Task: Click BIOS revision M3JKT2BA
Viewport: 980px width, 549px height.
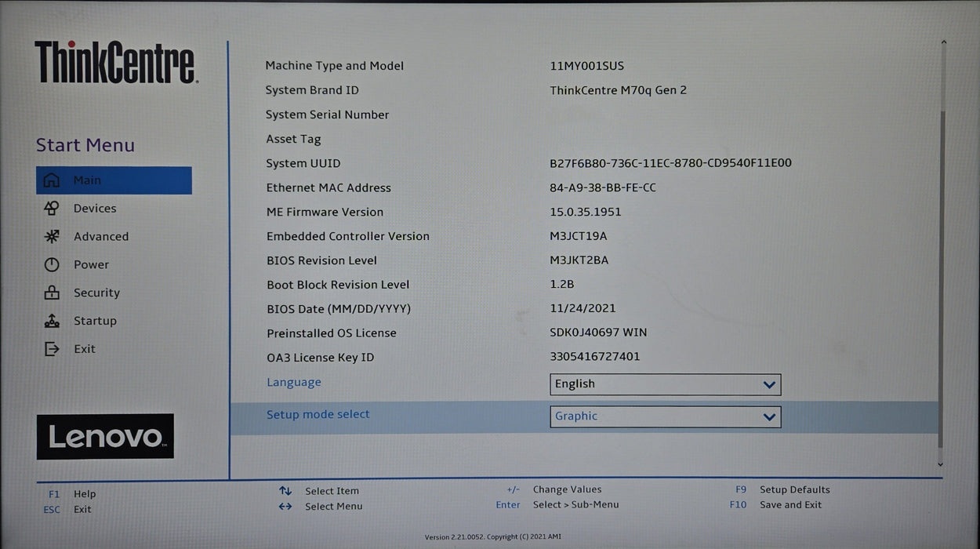Action: point(579,260)
